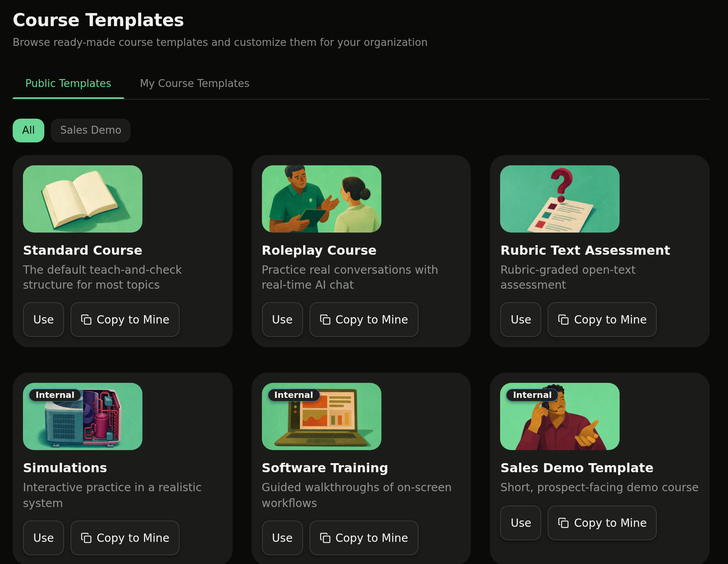Click 'Practice real conversations with real-time AI chat'
The width and height of the screenshot is (728, 564).
tap(350, 277)
